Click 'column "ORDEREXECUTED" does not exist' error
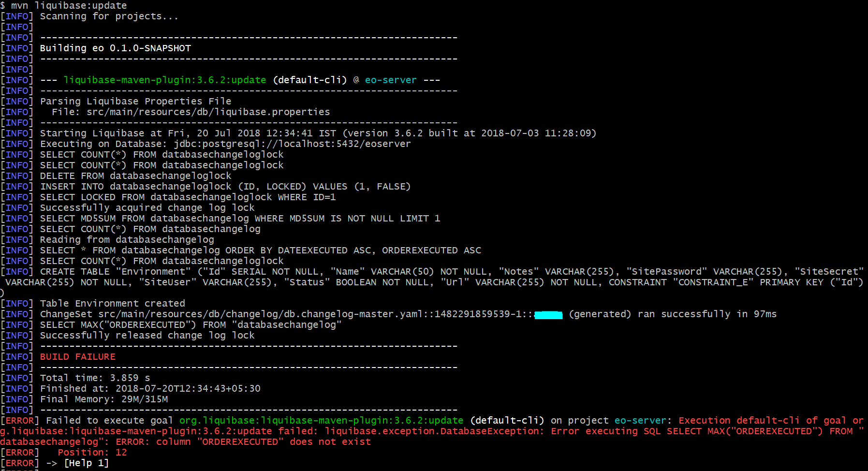 [264, 442]
